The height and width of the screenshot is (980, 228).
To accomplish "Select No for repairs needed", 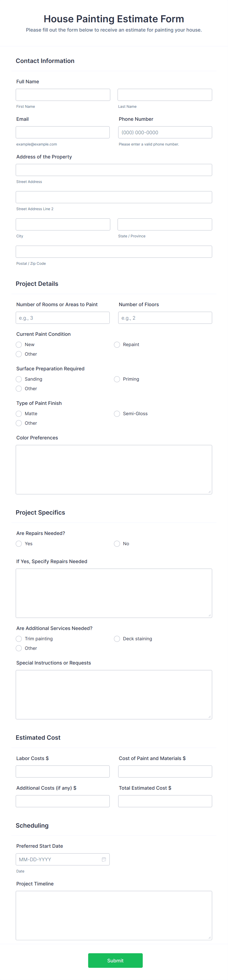I will (117, 544).
